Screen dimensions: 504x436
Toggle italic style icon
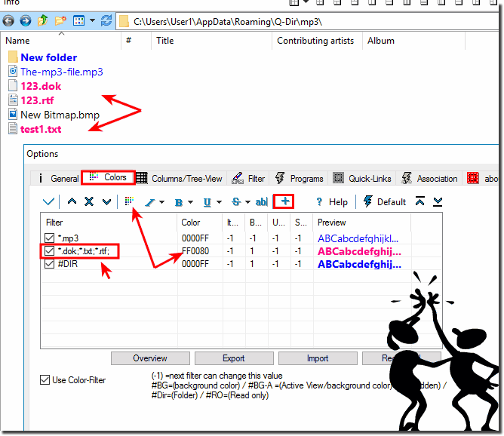[x=150, y=202]
